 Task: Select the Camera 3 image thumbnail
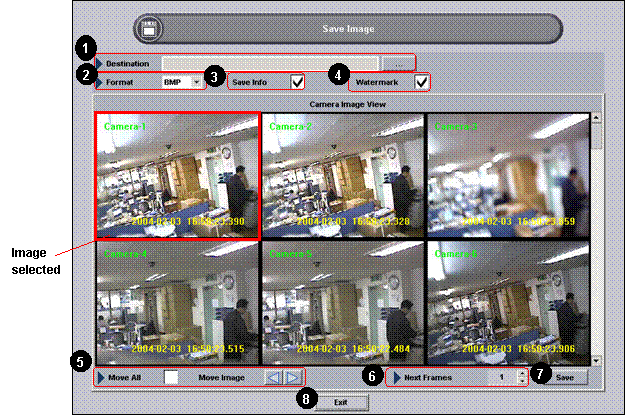(507, 176)
